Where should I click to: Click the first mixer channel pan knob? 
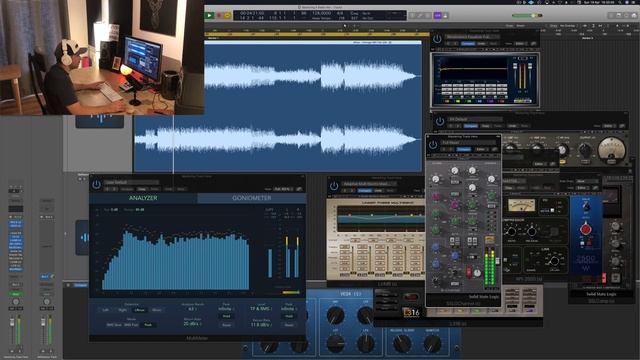coord(16,302)
